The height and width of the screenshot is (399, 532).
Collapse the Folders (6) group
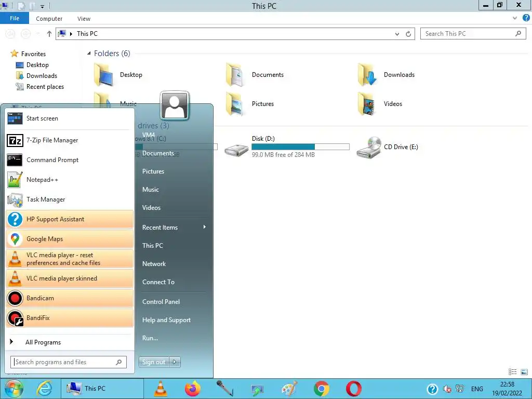point(89,54)
